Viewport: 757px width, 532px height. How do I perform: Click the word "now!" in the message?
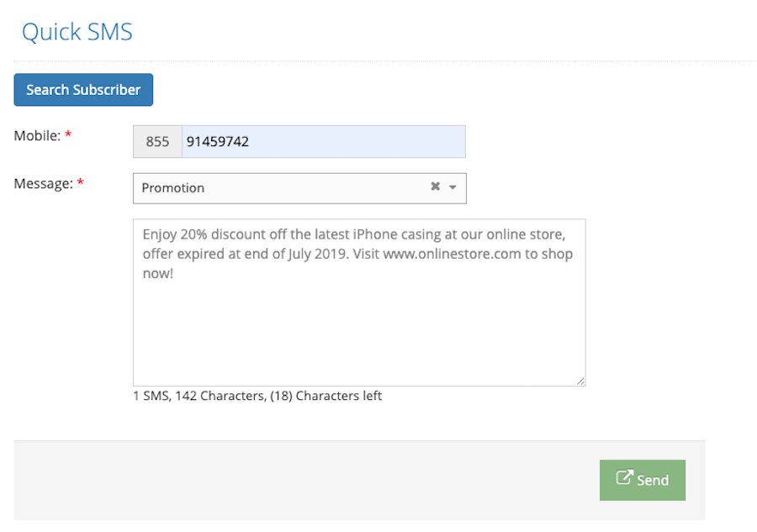click(x=158, y=273)
